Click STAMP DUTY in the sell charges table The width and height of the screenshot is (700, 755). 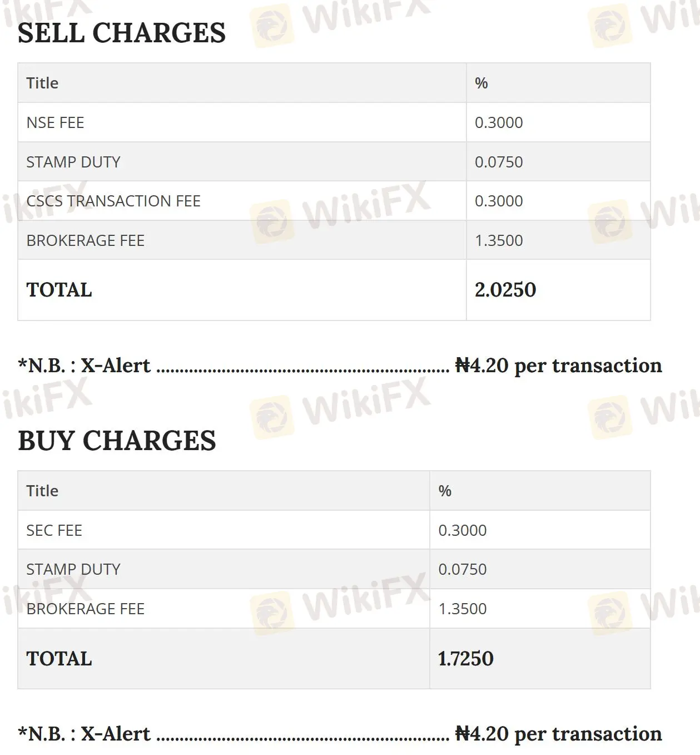(x=73, y=162)
